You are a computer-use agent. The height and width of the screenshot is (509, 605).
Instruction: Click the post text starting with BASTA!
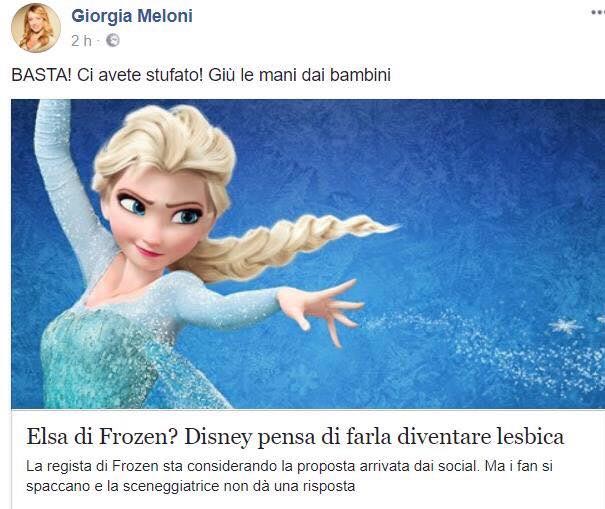(201, 75)
